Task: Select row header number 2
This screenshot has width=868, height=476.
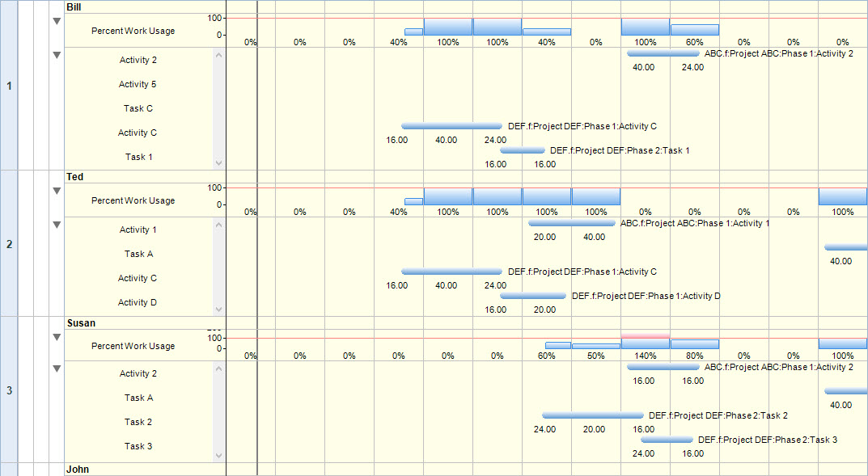Action: click(9, 243)
